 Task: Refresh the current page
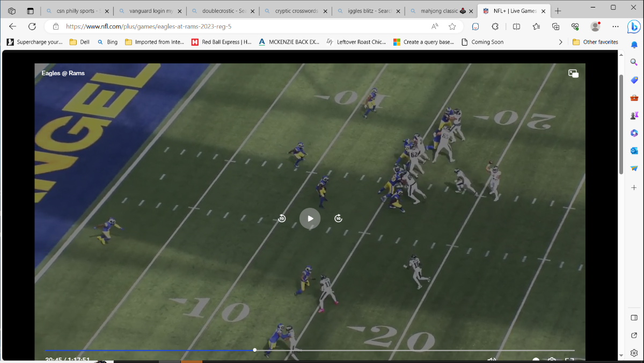point(32,26)
